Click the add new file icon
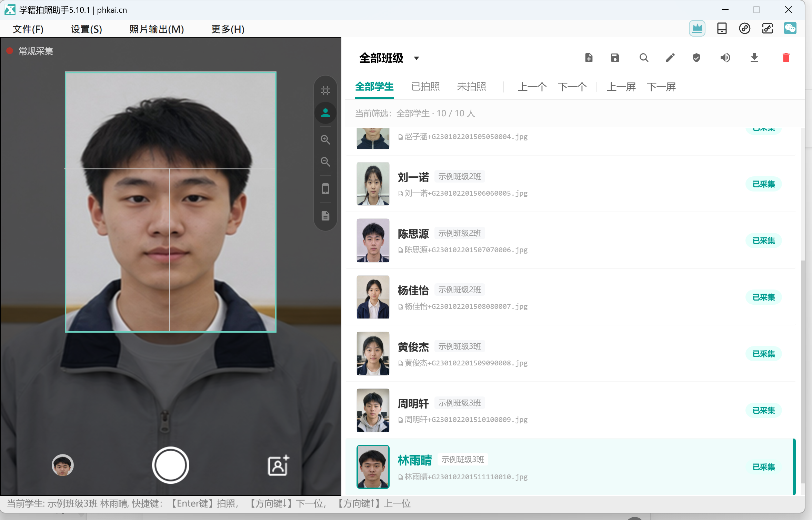This screenshot has height=520, width=812. tap(589, 58)
